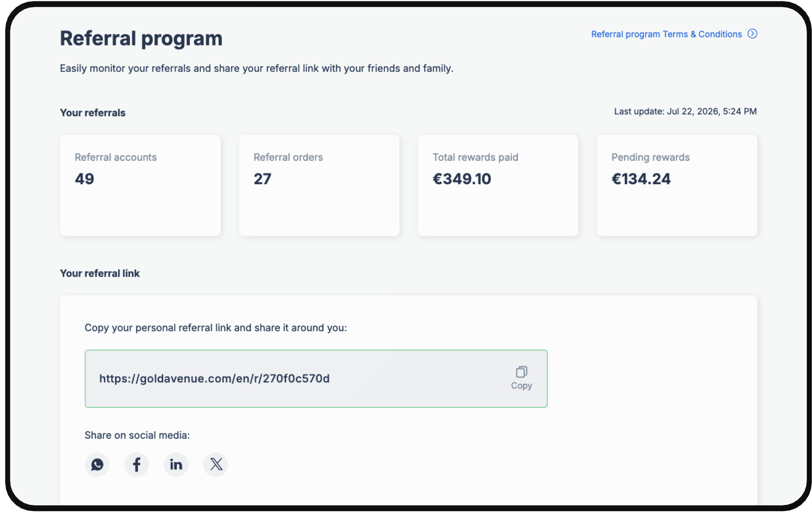812x513 pixels.
Task: Click the €134.24 pending rewards amount
Action: tap(641, 179)
